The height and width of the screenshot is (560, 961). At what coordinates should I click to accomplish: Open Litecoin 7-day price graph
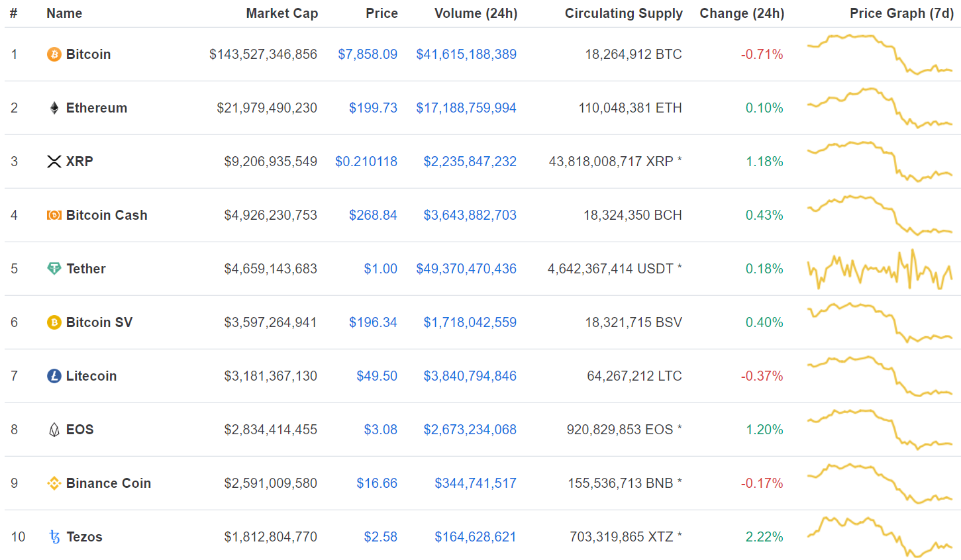coord(880,376)
